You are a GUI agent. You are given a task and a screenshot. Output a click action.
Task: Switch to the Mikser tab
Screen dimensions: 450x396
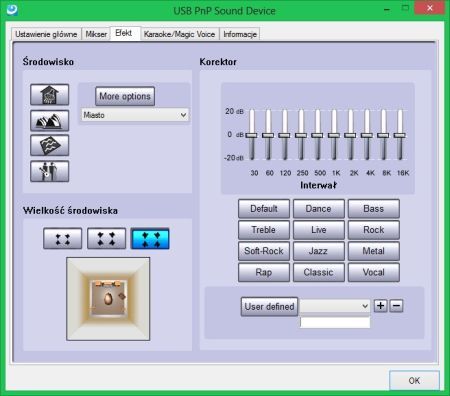point(96,34)
